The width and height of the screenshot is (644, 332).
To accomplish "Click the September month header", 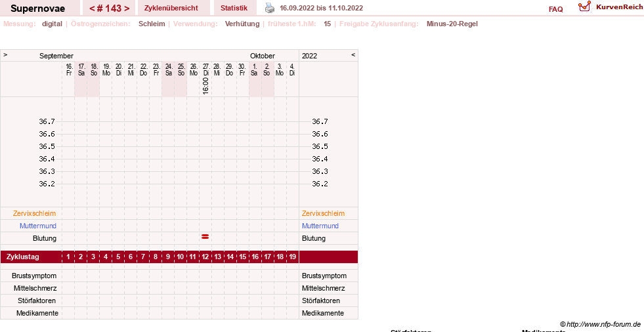I will pos(56,56).
